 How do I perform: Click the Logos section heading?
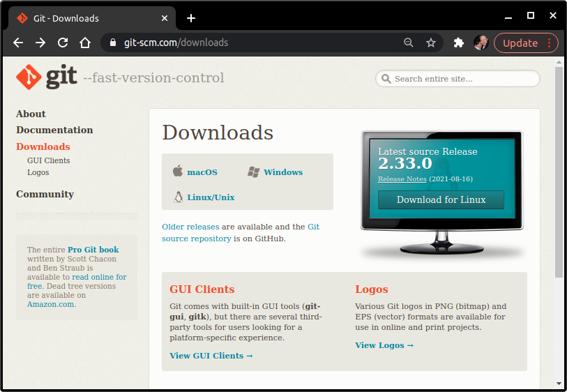click(371, 289)
